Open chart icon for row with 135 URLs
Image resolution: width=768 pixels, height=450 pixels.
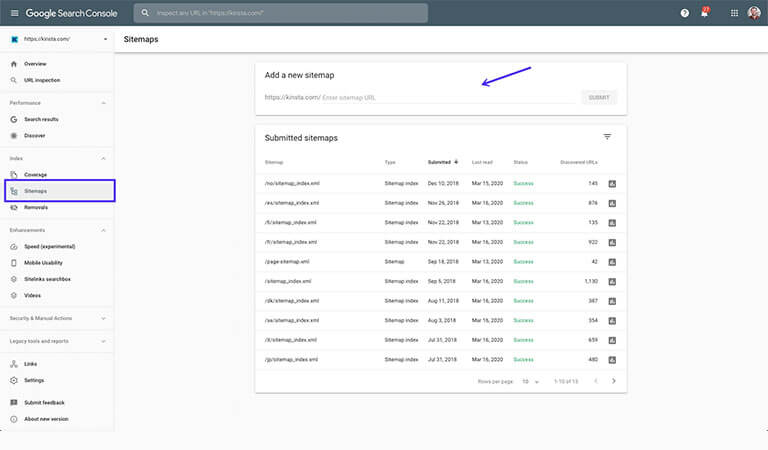click(612, 223)
